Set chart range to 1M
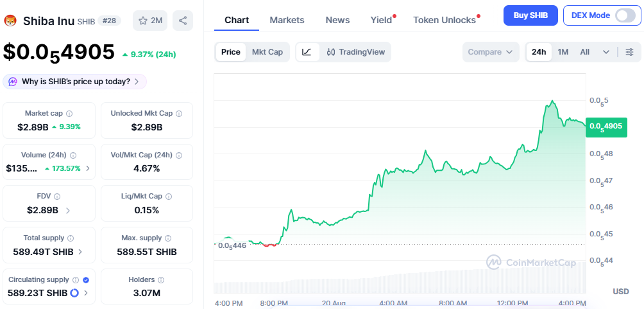This screenshot has width=644, height=309. 563,52
